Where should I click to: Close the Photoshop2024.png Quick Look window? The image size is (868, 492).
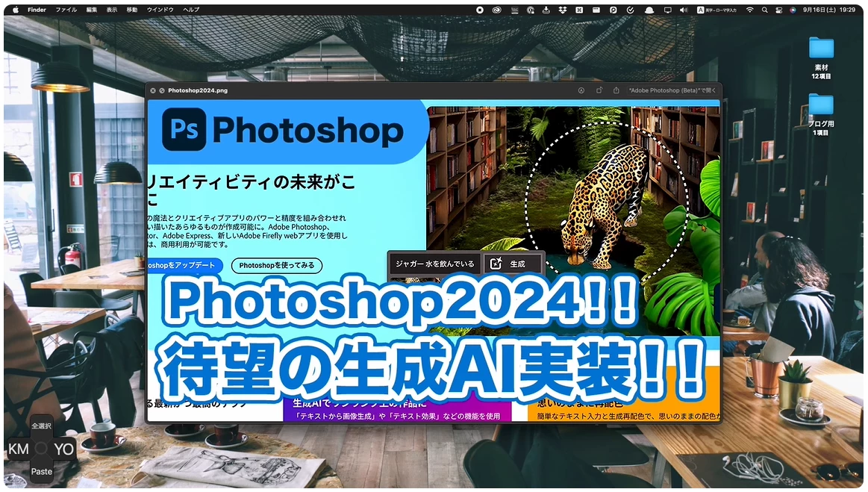tap(153, 90)
